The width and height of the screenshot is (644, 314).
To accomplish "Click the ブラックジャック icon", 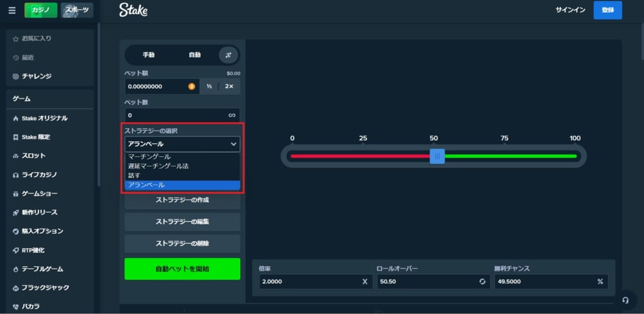I will tap(16, 288).
